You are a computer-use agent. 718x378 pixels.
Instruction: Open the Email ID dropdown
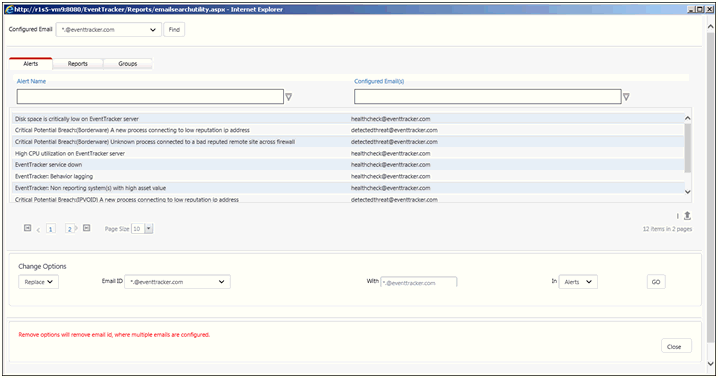tap(177, 282)
